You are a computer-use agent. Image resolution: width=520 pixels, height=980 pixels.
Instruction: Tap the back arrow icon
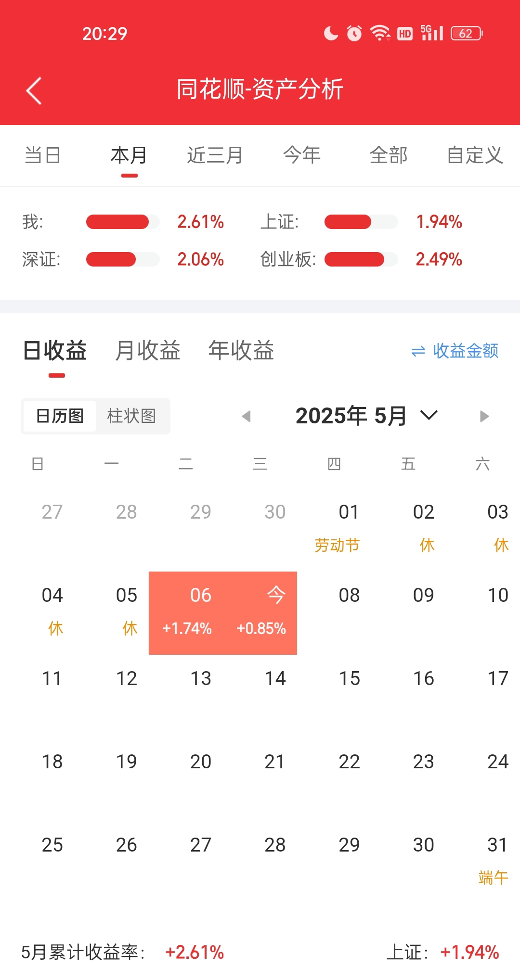pos(34,90)
